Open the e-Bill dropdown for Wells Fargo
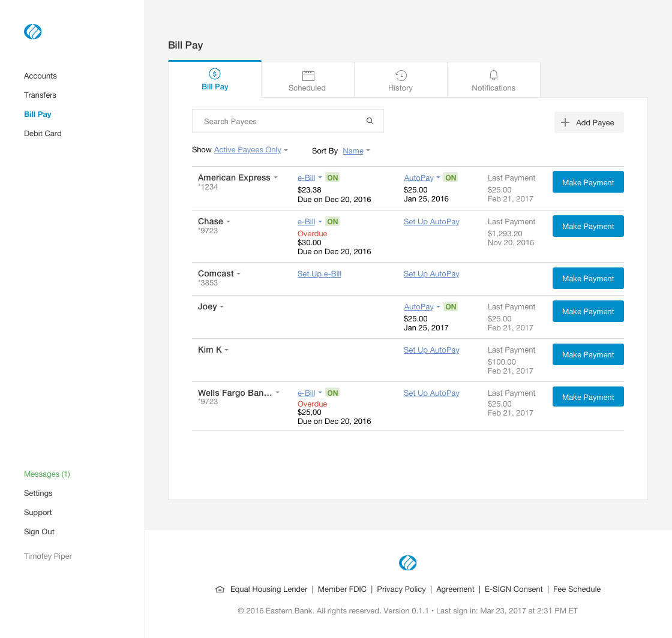 click(x=310, y=393)
